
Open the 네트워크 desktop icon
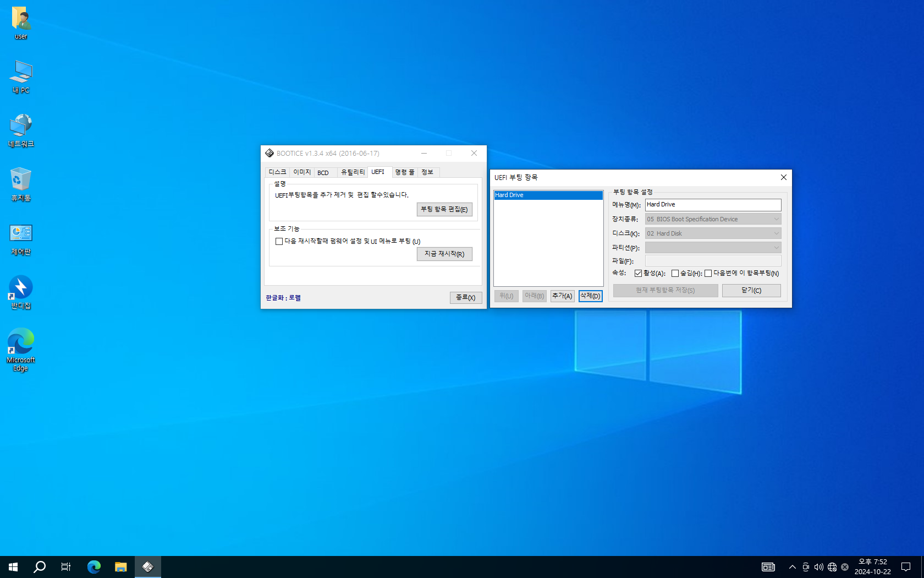21,131
